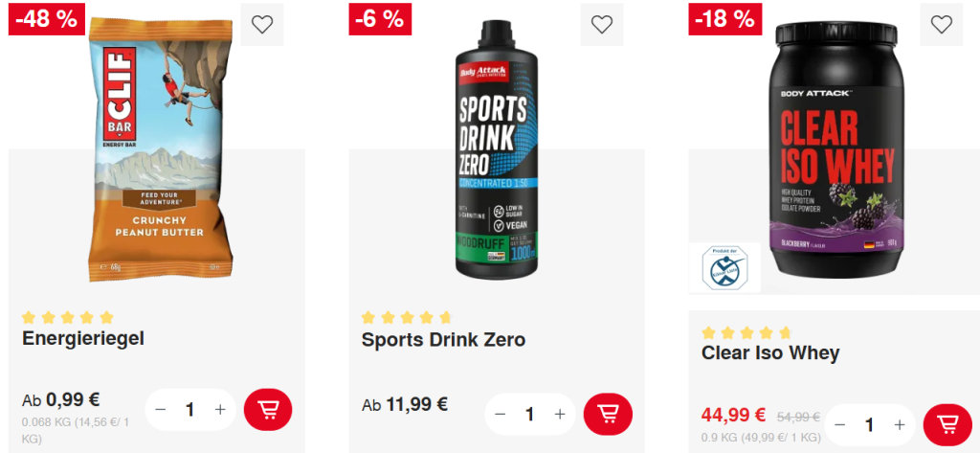Viewport: 980px width, 453px height.
Task: Add Sports Drink Zero to shopping cart
Action: click(608, 414)
